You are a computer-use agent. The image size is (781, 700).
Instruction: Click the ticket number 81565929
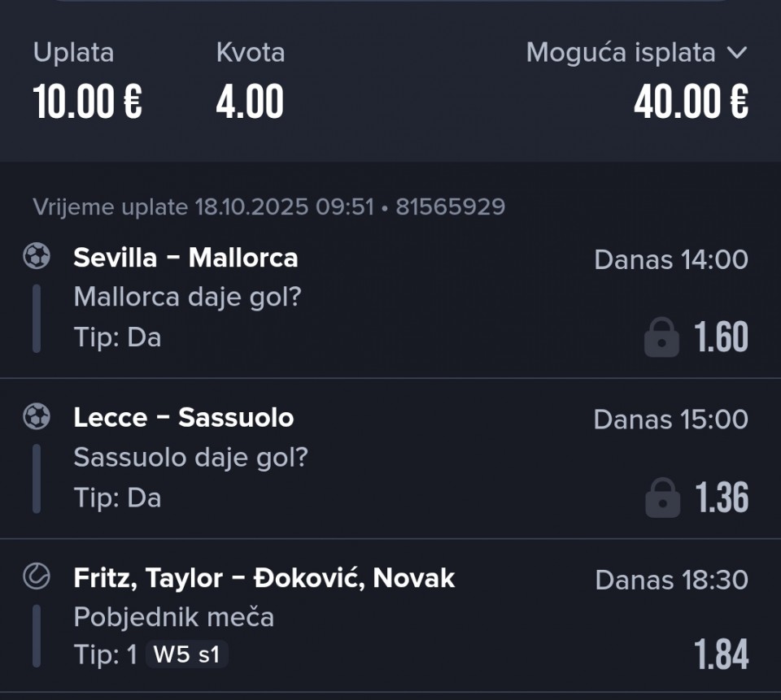pyautogui.click(x=450, y=207)
